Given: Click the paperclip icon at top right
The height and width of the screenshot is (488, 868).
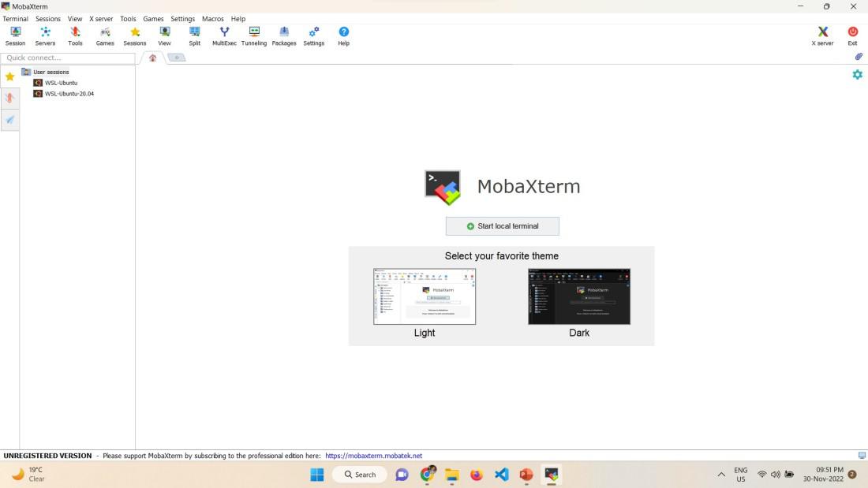Looking at the screenshot, I should tap(859, 57).
